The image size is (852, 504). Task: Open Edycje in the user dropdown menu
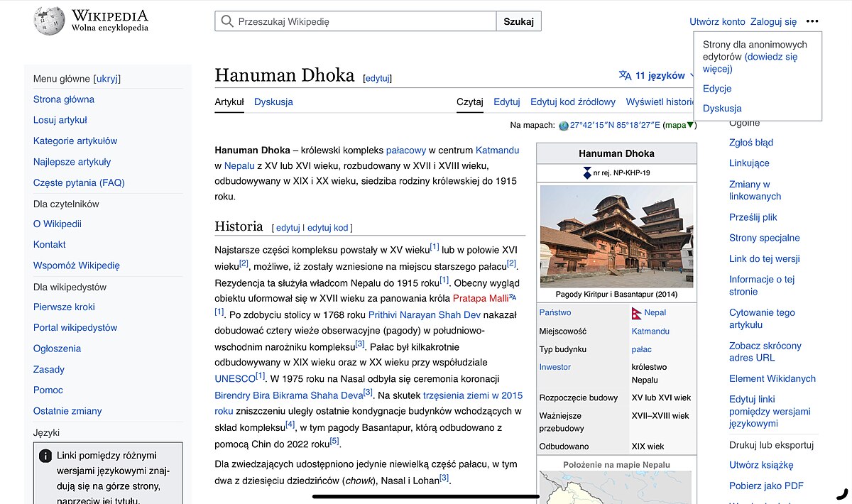[x=717, y=89]
